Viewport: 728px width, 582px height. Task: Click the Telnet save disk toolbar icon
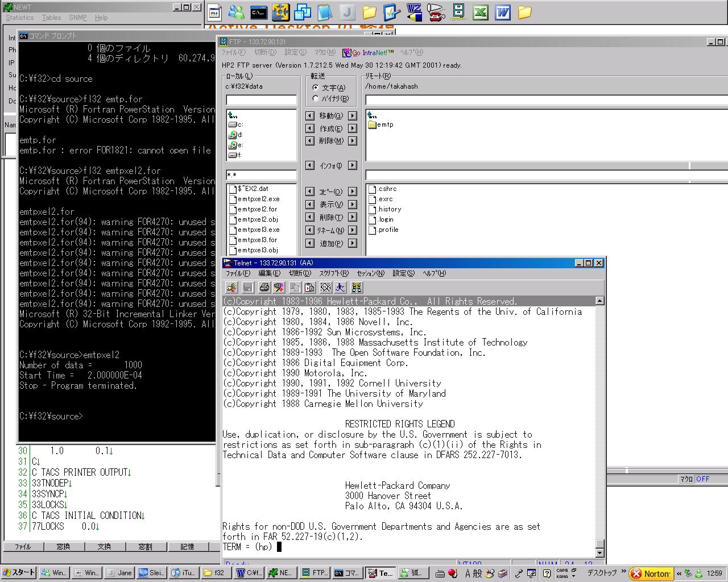coord(248,288)
